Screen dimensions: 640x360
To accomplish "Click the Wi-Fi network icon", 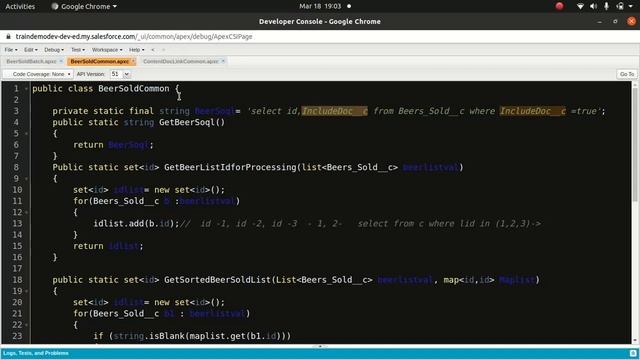I will pyautogui.click(x=580, y=7).
